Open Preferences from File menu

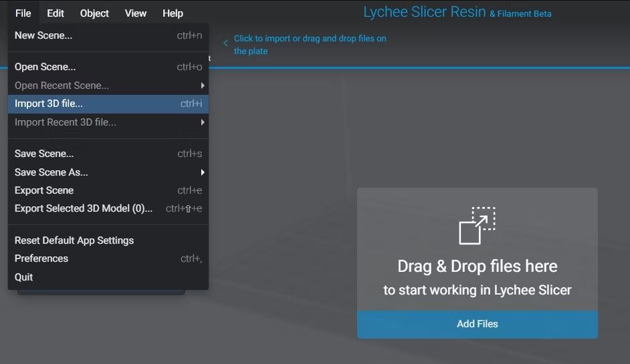point(108,258)
